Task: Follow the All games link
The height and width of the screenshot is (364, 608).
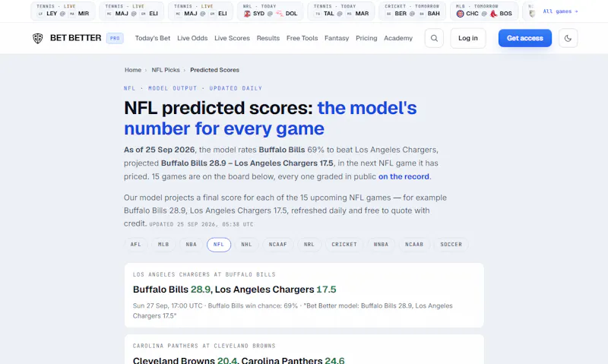Action: (x=560, y=11)
